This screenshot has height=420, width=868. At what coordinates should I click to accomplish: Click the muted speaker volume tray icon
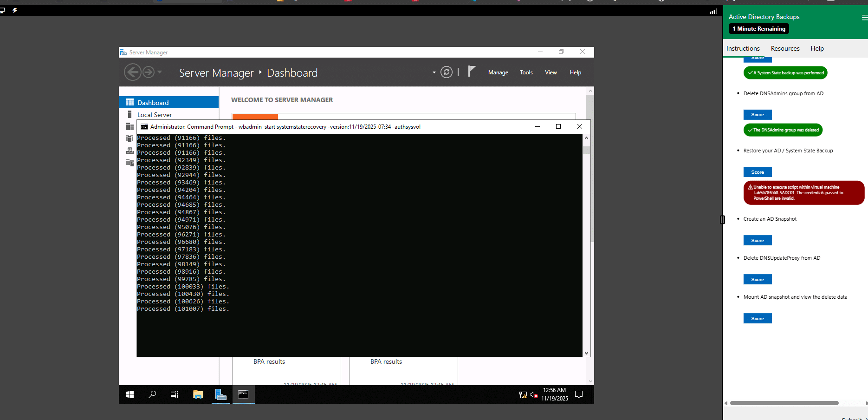[x=534, y=395]
